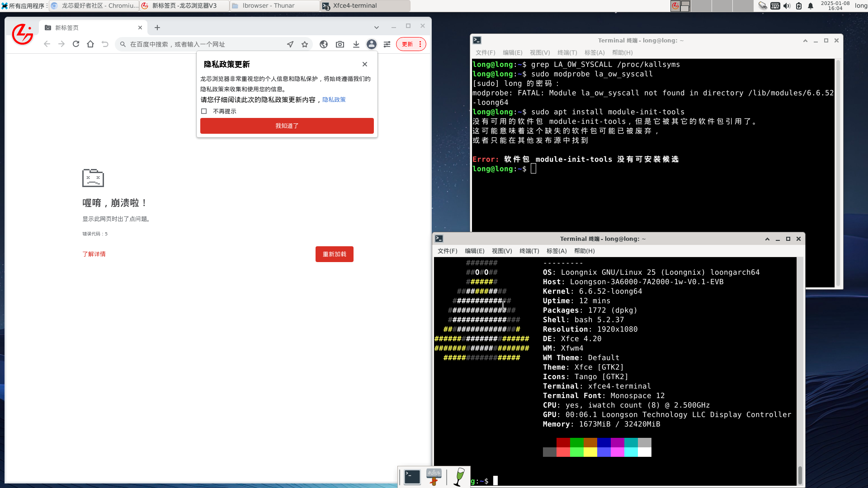
Task: Open 帮助(H) menu in back terminal
Action: click(x=622, y=52)
